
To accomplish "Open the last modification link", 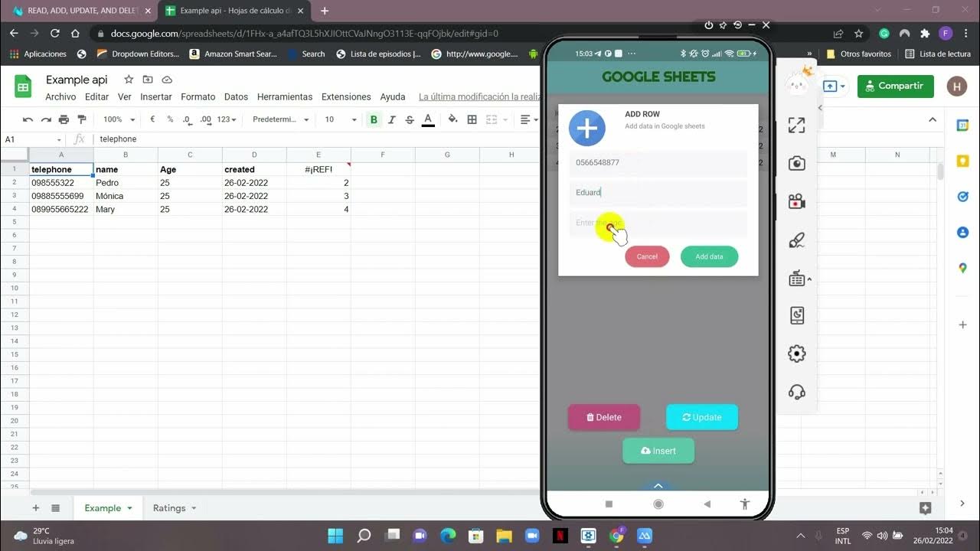I will pos(480,97).
